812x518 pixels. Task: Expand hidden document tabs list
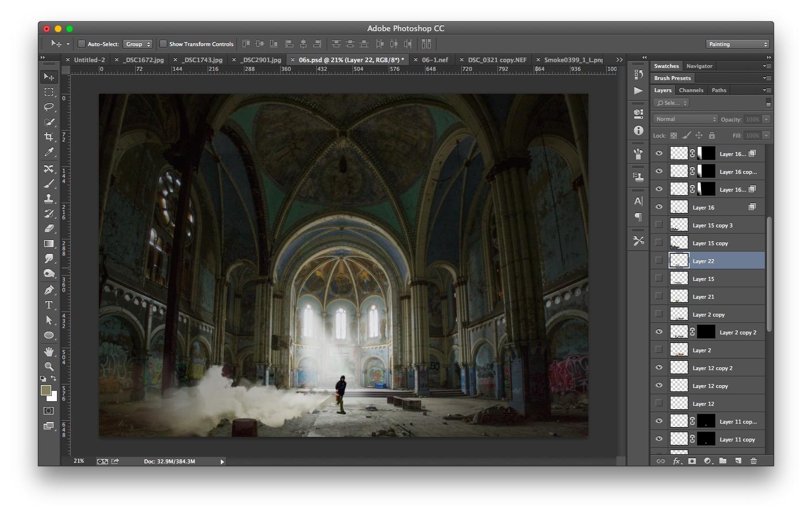point(619,59)
